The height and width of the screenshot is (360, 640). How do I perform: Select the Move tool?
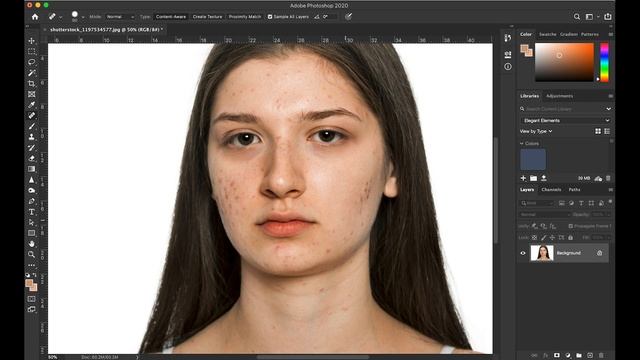pos(31,41)
